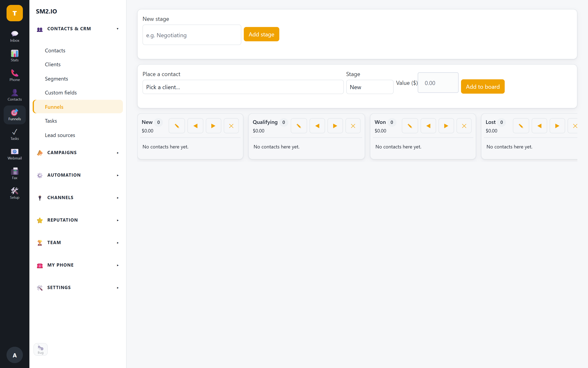The width and height of the screenshot is (588, 368).
Task: Expand the Automation section
Action: tap(78, 175)
